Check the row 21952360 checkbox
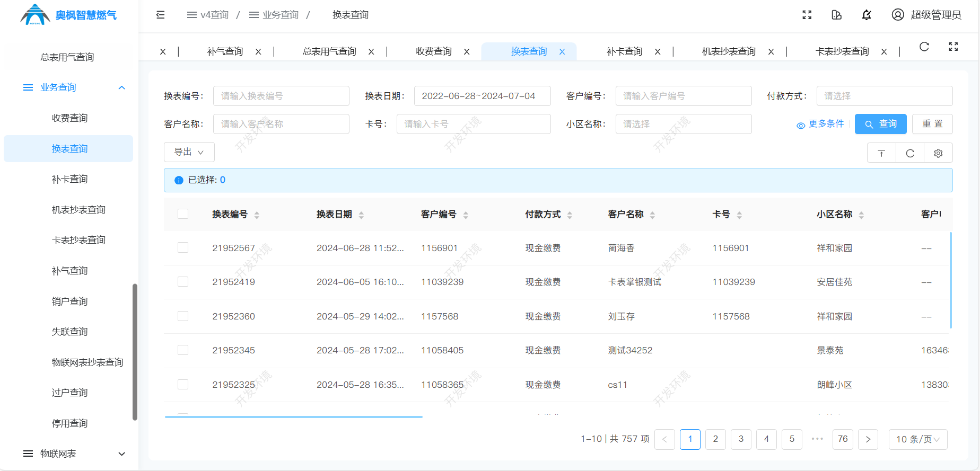 click(x=183, y=316)
